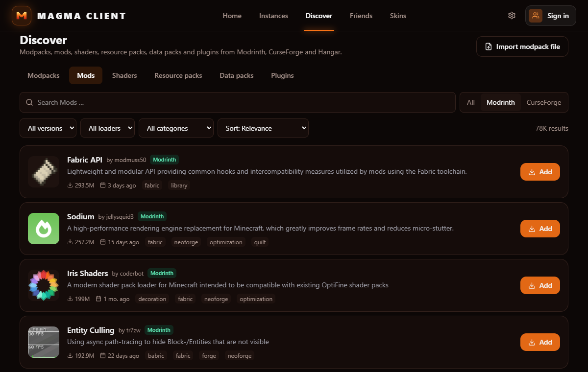Click the calendar icon next to 22 days ago
588x372 pixels.
[103, 356]
